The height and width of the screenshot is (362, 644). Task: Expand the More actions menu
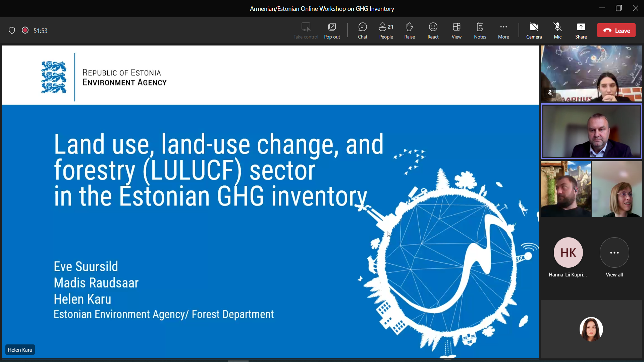pos(503,31)
